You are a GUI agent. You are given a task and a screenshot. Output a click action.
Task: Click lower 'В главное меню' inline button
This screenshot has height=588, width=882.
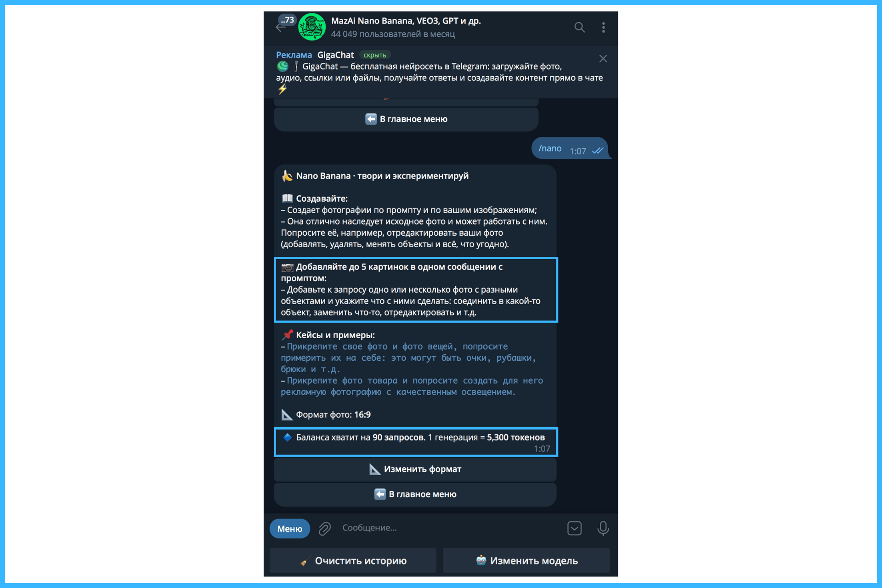(x=415, y=494)
